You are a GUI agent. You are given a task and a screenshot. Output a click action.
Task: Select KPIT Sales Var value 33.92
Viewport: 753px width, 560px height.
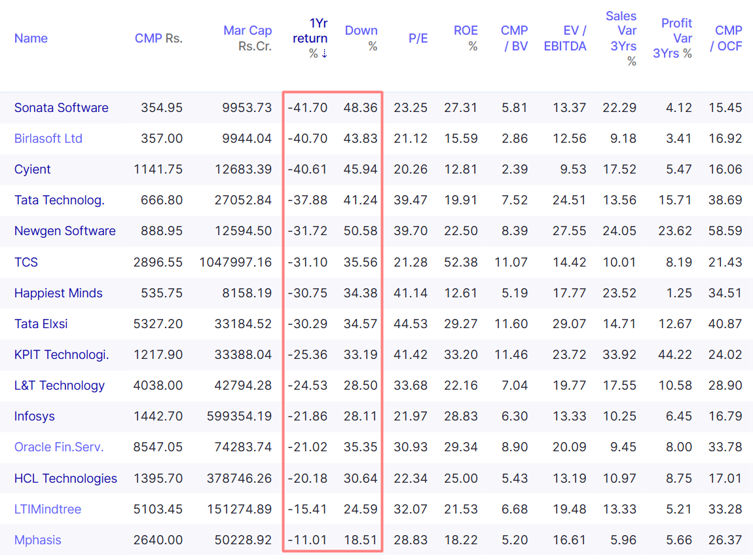point(619,354)
